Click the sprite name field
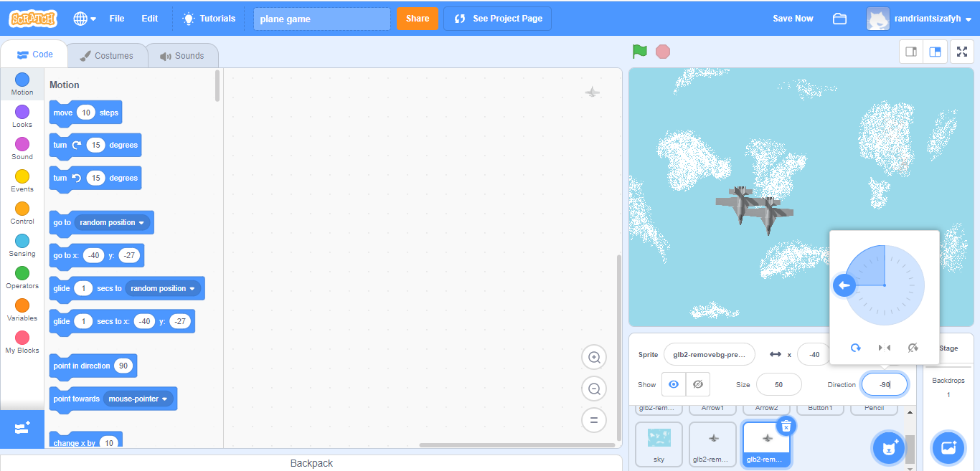This screenshot has width=980, height=471. click(709, 354)
